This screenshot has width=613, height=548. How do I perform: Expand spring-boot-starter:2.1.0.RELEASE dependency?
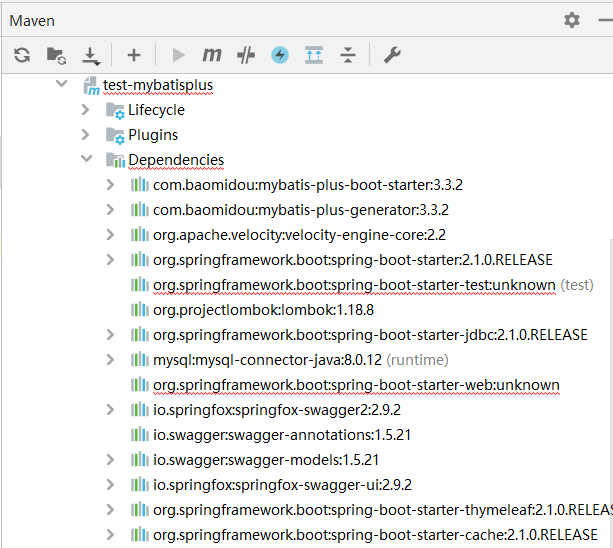pos(110,260)
